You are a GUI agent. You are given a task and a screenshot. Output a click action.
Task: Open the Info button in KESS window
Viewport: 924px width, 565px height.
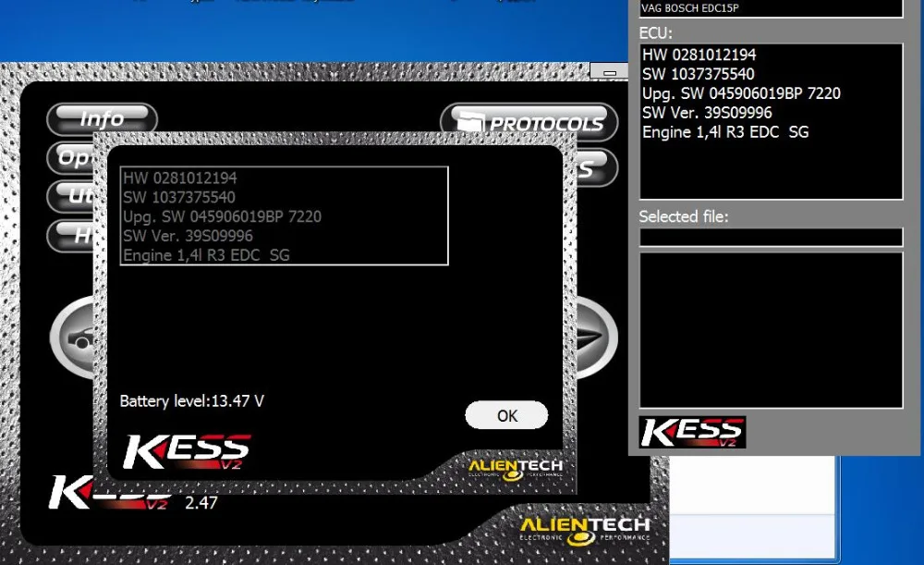click(x=102, y=118)
